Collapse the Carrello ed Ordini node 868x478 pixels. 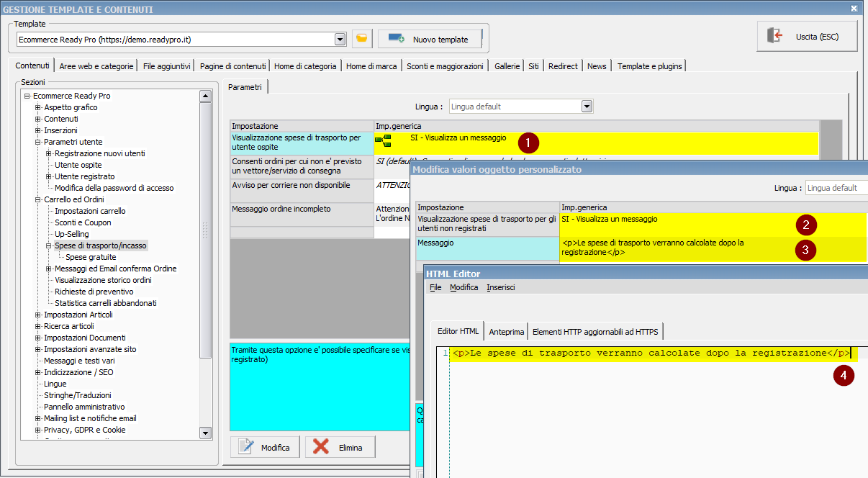(x=38, y=199)
